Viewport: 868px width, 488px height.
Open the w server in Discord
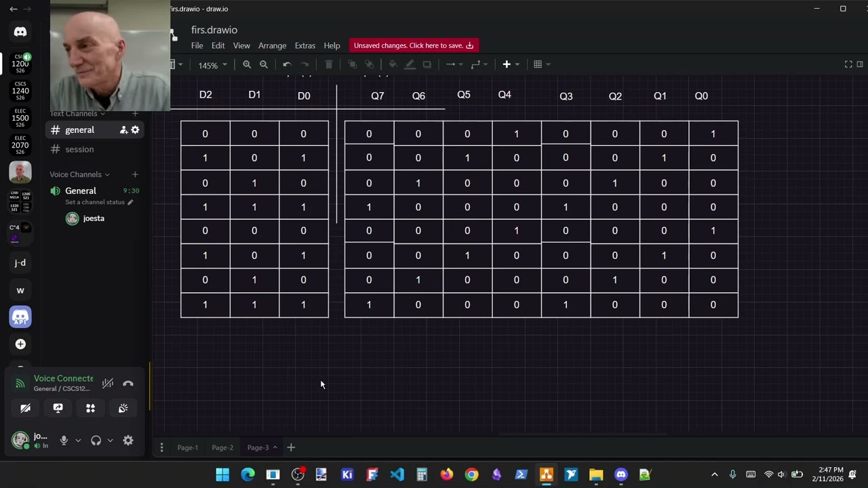pos(20,290)
